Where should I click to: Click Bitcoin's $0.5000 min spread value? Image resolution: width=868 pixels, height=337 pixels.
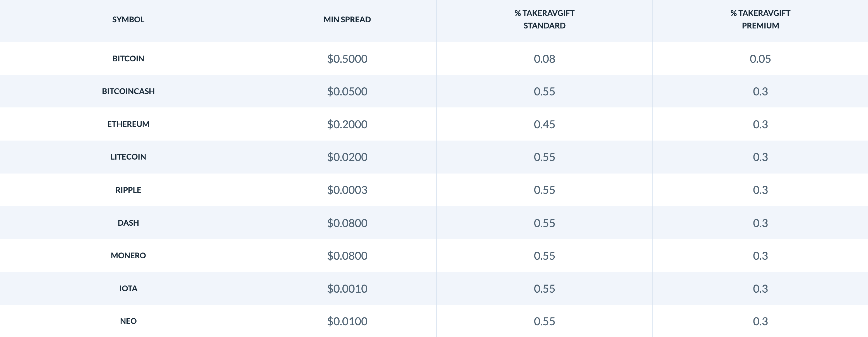347,59
